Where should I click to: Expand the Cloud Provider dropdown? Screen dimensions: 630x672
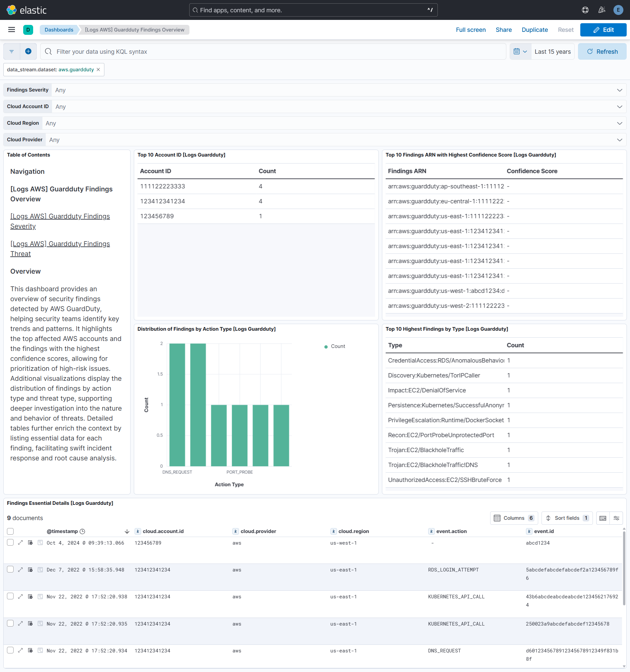click(619, 140)
